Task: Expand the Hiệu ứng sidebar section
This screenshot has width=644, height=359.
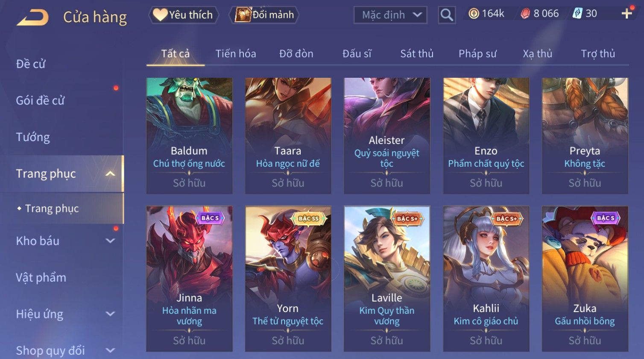Action: pyautogui.click(x=110, y=314)
